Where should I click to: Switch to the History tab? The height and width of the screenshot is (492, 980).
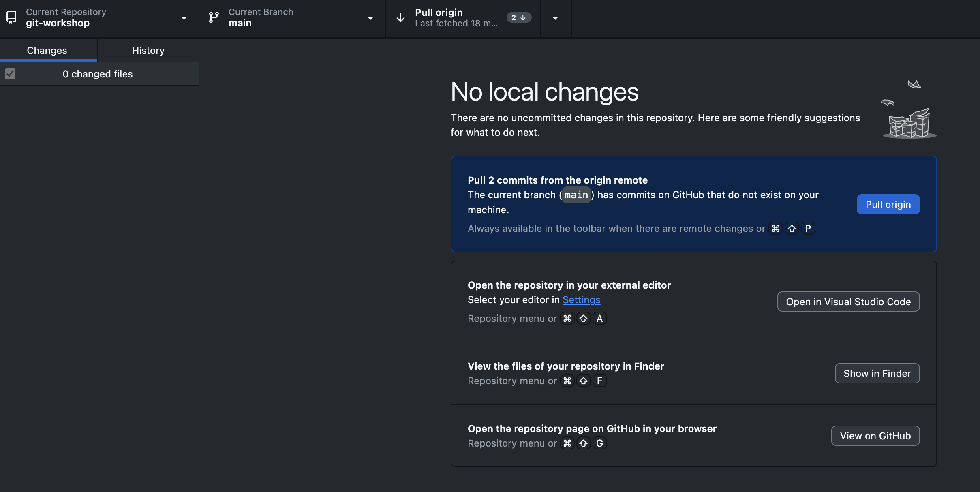[148, 50]
